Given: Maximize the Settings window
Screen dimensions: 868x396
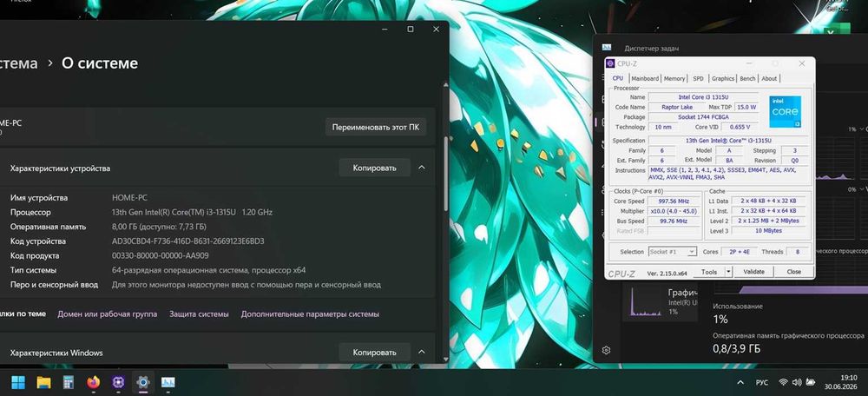Looking at the screenshot, I should 411,30.
